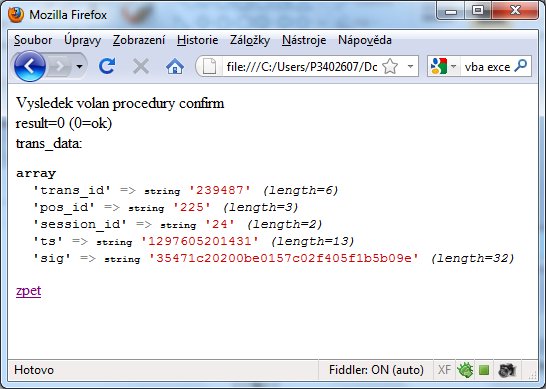Open the Historie menu
This screenshot has height=389, width=546.
pos(197,40)
